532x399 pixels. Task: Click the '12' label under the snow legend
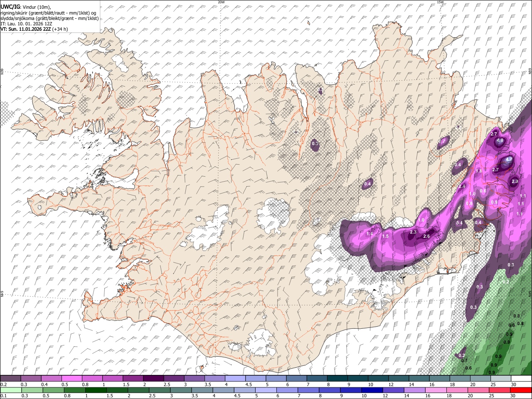pos(391,384)
